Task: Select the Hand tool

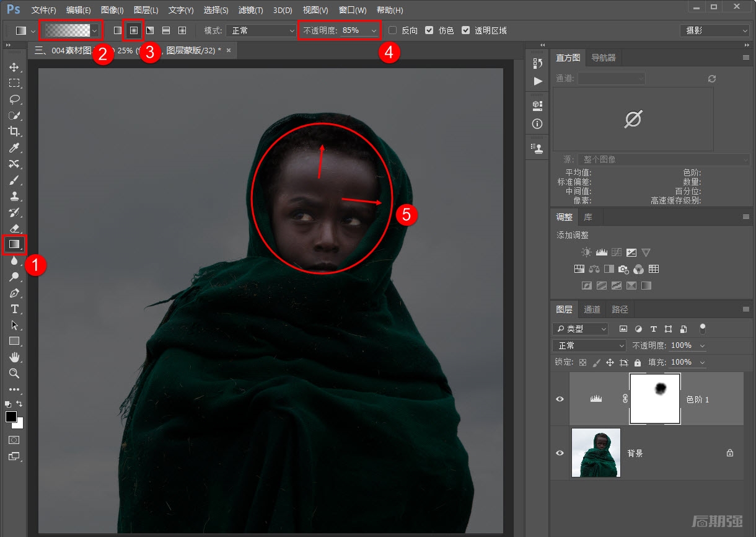Action: point(14,357)
